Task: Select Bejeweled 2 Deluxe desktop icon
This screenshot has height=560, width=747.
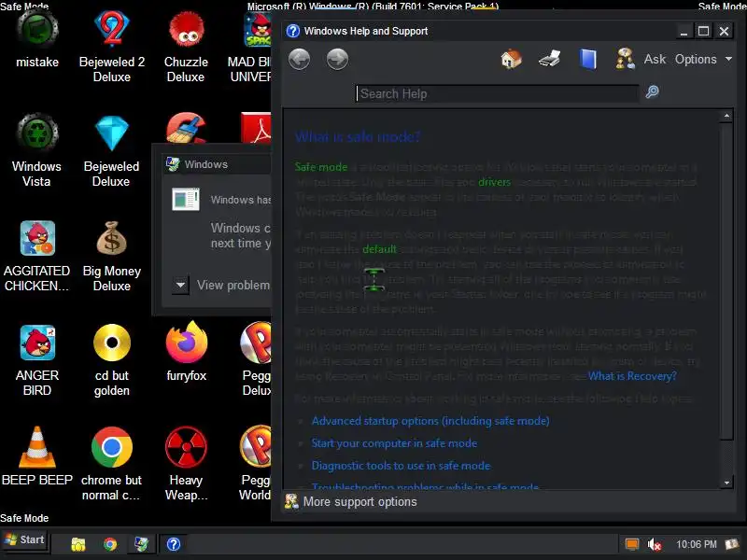Action: click(111, 45)
